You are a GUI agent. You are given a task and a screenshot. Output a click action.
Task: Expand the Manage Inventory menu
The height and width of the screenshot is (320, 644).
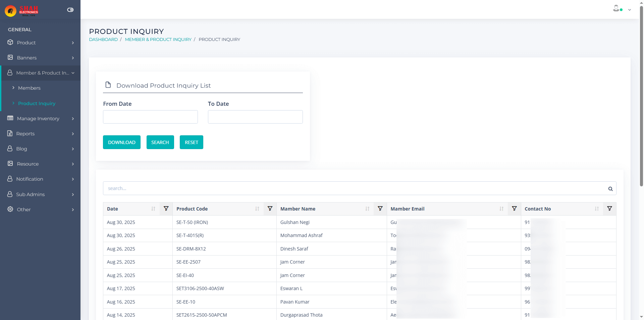pyautogui.click(x=40, y=119)
